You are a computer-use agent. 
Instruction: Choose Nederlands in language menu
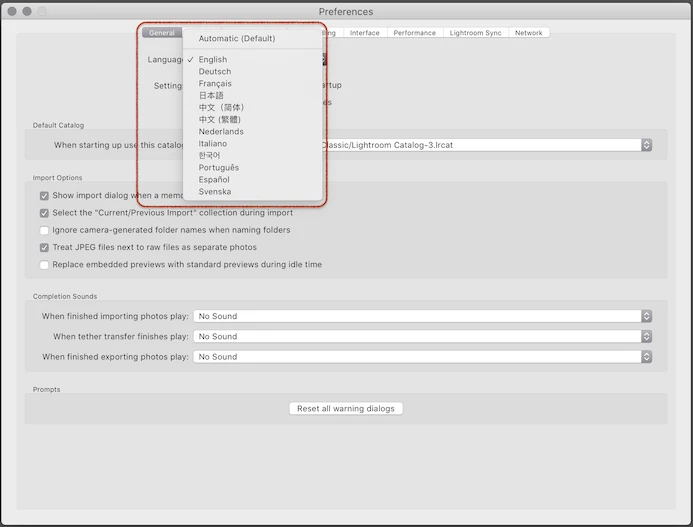point(252,131)
